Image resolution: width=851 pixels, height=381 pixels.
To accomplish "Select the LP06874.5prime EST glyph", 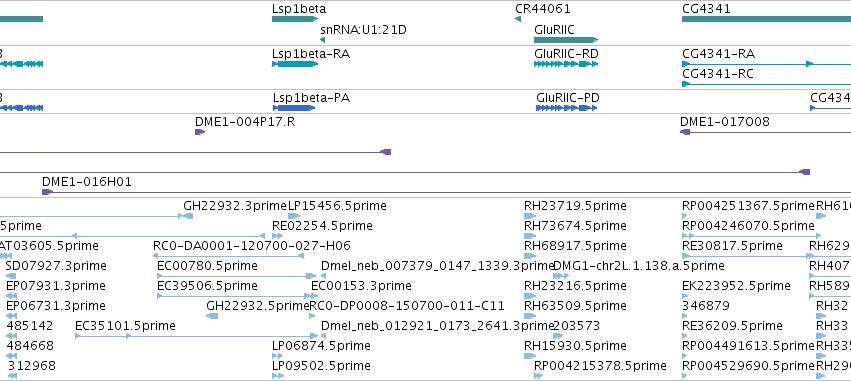I will 277,356.
